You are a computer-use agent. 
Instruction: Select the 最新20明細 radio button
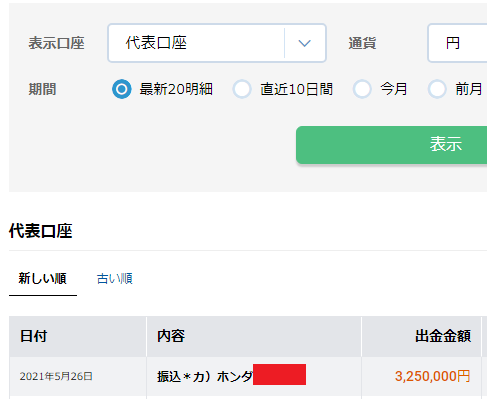(x=122, y=89)
